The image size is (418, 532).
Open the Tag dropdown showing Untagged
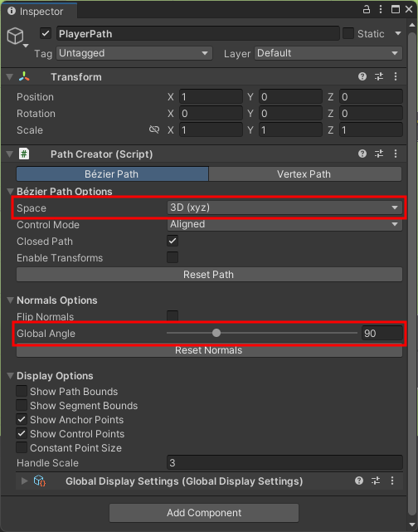pyautogui.click(x=134, y=53)
